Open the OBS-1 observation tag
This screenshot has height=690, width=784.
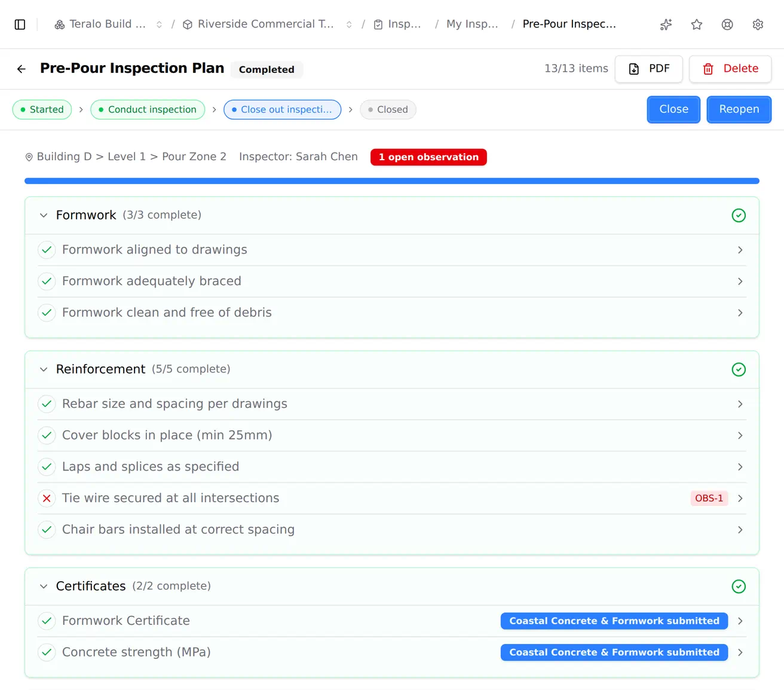click(x=709, y=498)
